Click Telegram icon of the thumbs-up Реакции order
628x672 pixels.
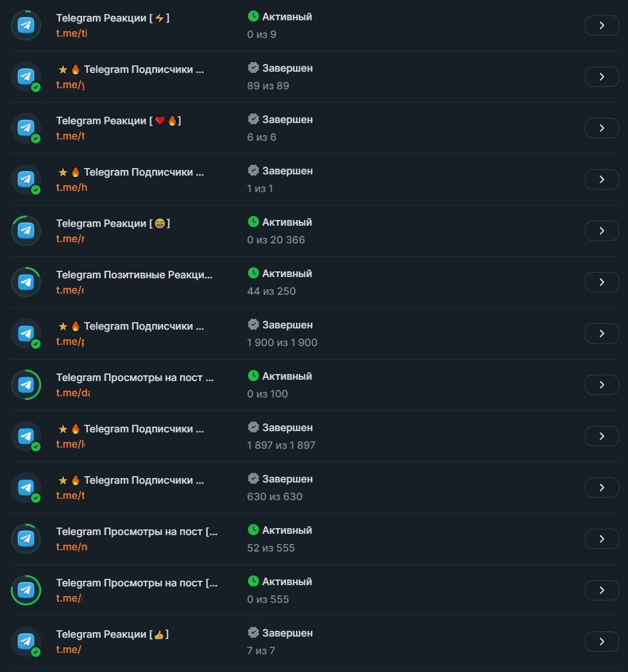pyautogui.click(x=26, y=642)
